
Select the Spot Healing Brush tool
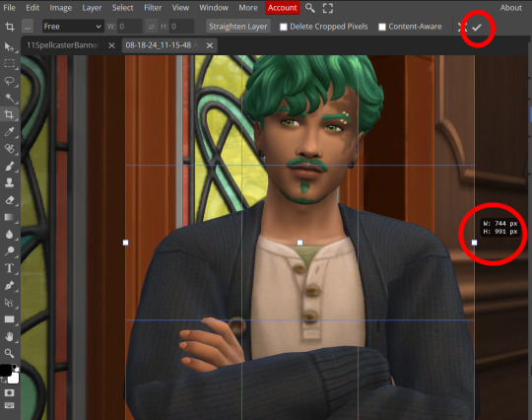[x=9, y=149]
